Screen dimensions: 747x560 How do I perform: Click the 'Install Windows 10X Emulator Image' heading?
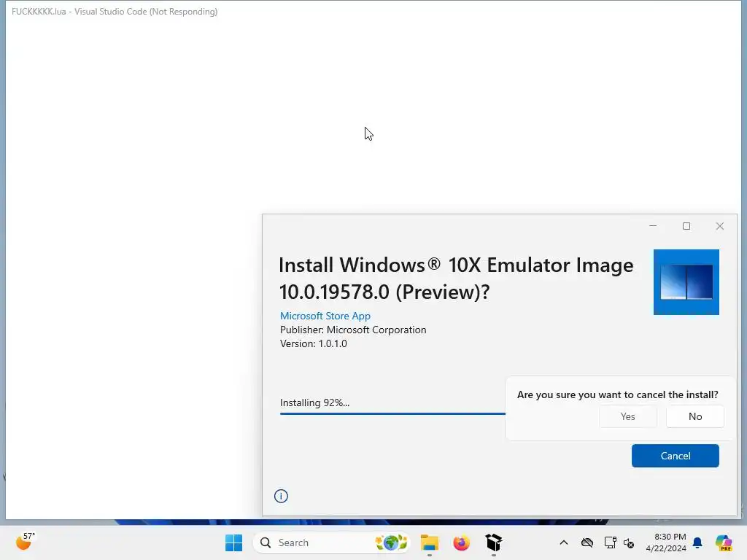pyautogui.click(x=456, y=278)
